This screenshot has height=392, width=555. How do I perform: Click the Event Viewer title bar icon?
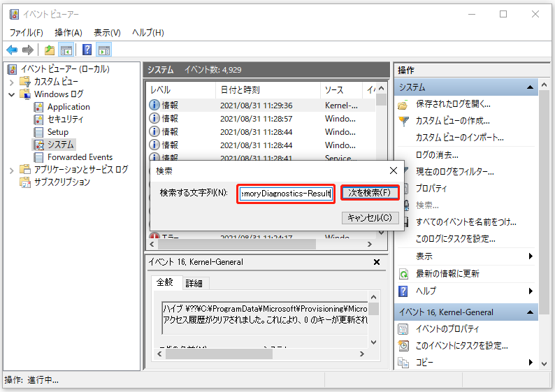[x=14, y=14]
